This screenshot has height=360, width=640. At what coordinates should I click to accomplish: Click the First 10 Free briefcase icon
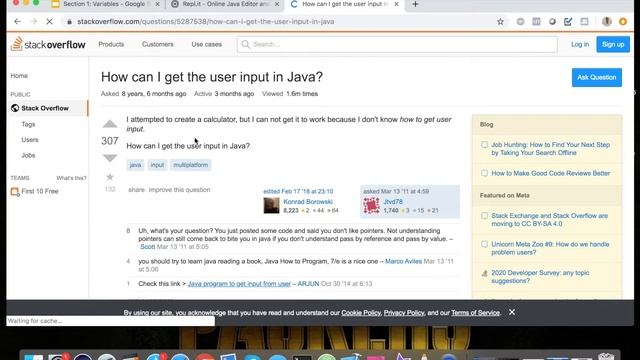point(15,191)
